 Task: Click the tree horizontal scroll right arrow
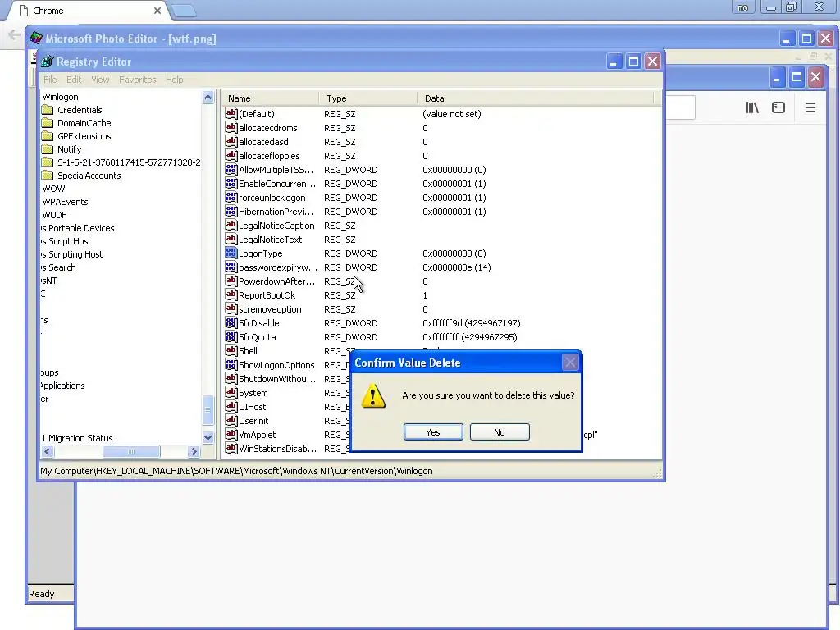coord(194,452)
